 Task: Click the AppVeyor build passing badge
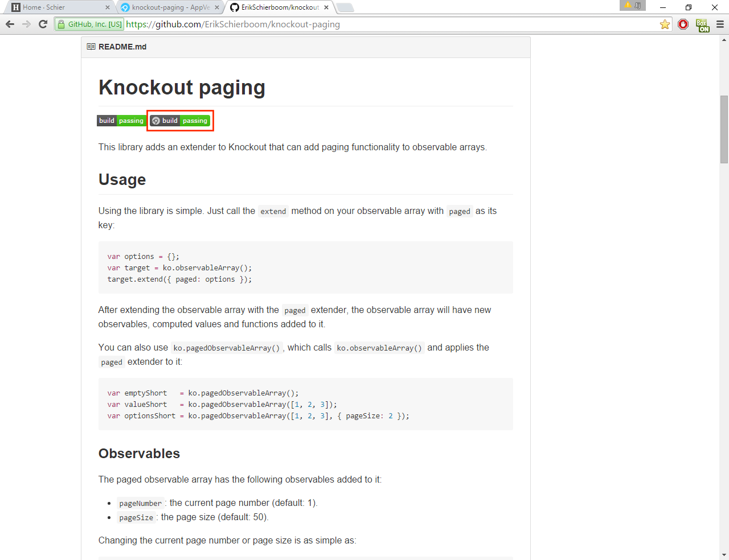pyautogui.click(x=180, y=121)
